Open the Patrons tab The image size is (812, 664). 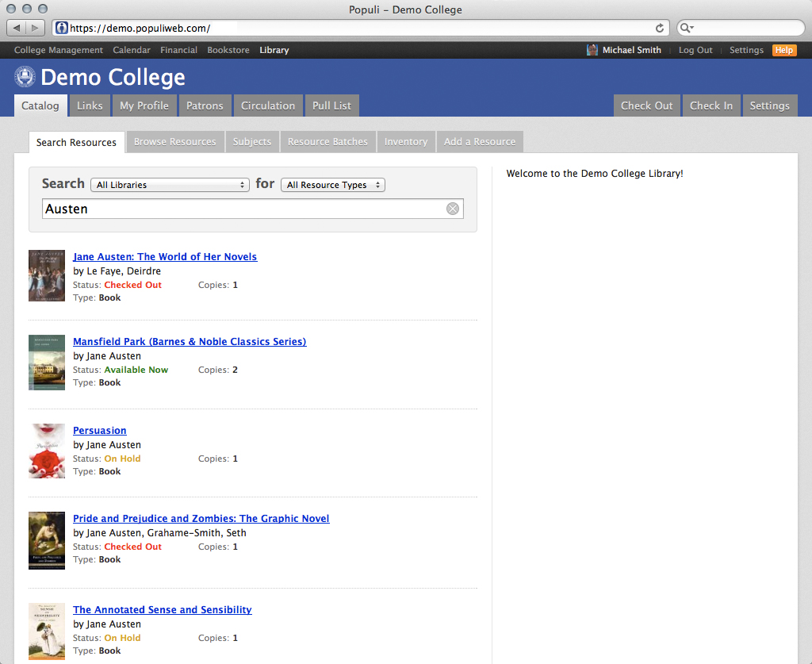[205, 106]
